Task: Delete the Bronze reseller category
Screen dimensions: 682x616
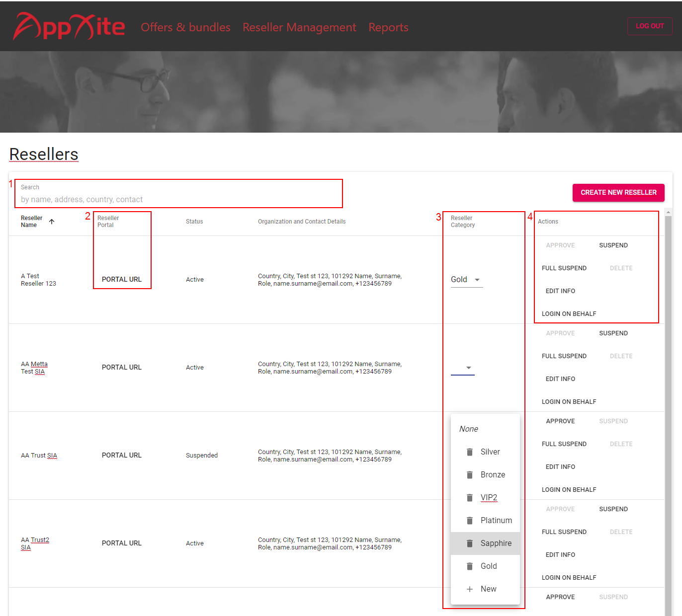Action: [x=470, y=474]
